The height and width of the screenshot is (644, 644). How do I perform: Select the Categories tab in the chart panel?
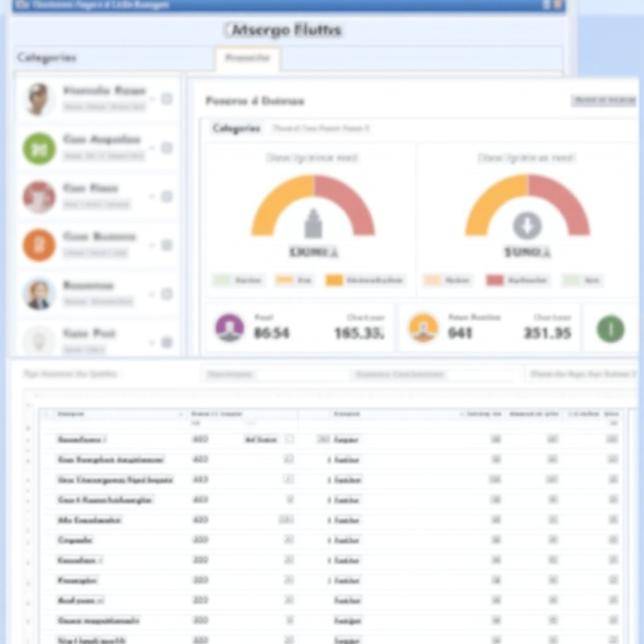[x=236, y=128]
